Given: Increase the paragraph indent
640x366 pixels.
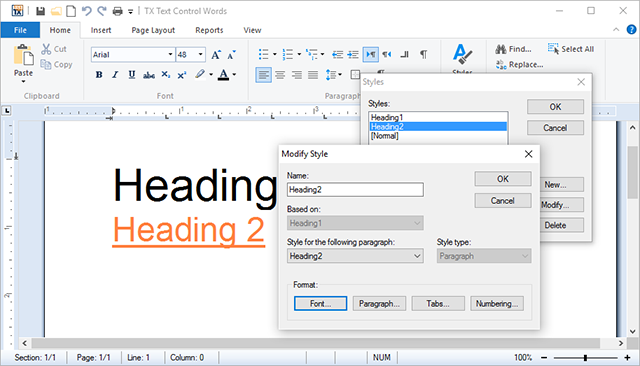Looking at the screenshot, I should (353, 54).
